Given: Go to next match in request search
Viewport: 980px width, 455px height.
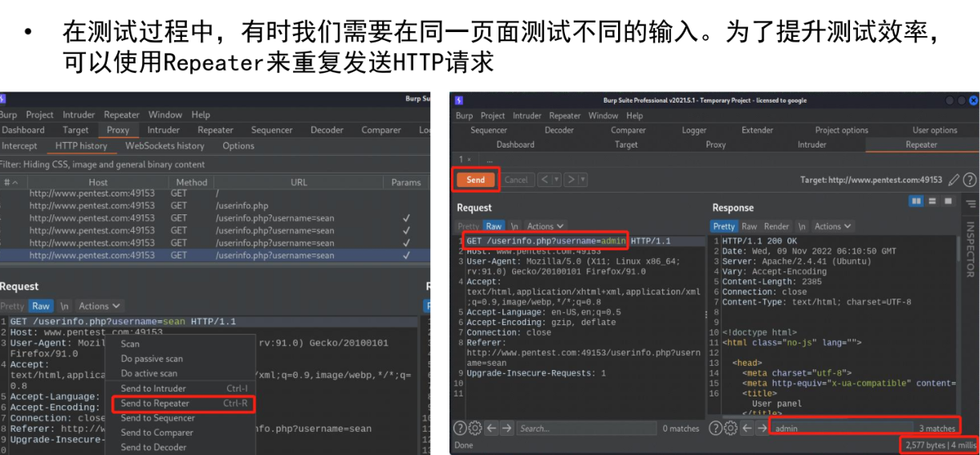Looking at the screenshot, I should click(x=506, y=429).
